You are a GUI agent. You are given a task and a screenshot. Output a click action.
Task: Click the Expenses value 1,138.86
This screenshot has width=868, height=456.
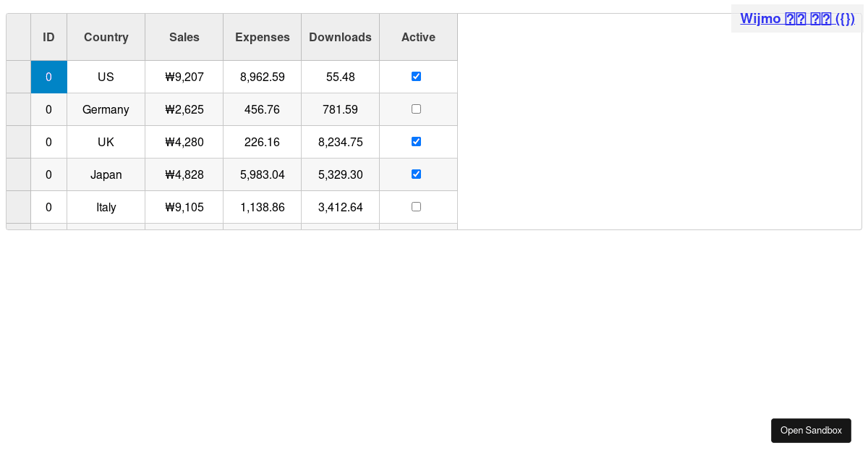pyautogui.click(x=263, y=207)
